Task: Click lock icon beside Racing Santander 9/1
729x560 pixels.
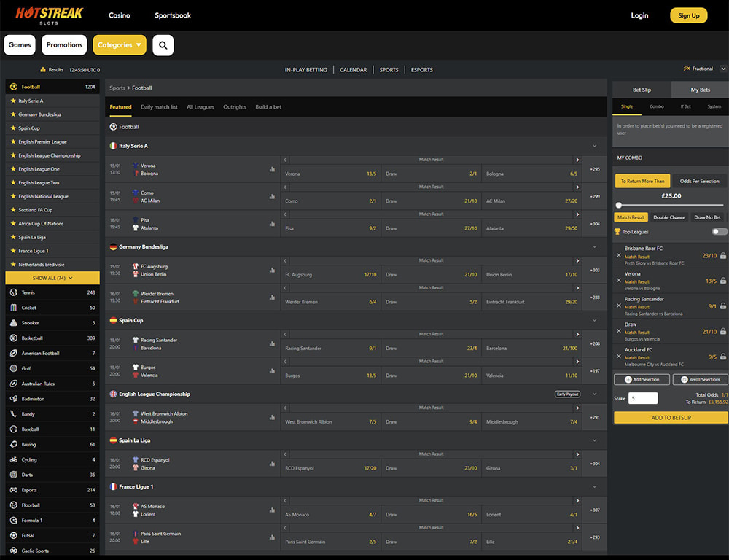Action: (722, 306)
